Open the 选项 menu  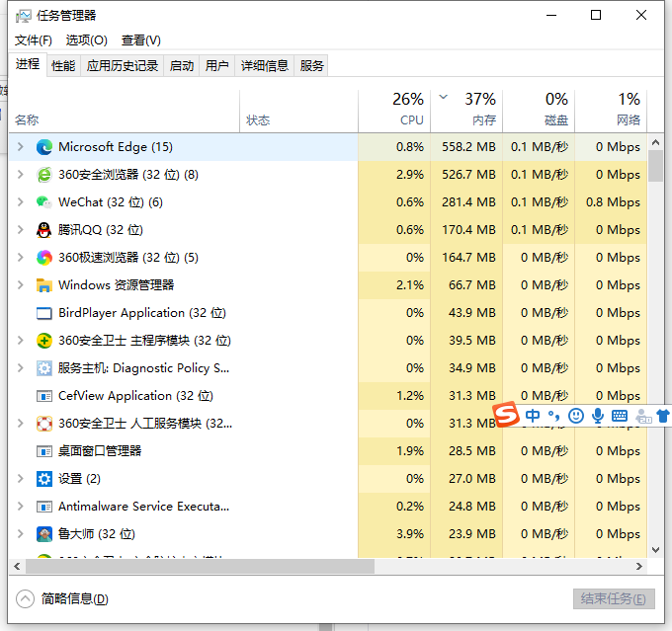(x=86, y=40)
